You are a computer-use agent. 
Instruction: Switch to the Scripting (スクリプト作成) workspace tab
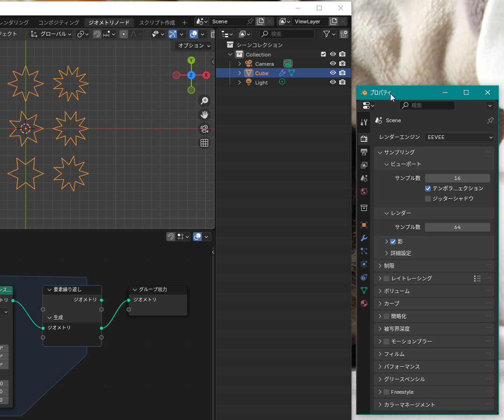[157, 22]
